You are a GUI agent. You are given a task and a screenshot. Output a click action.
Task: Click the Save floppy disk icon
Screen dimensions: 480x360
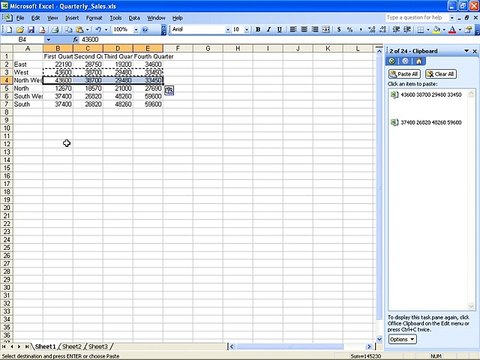(x=31, y=30)
